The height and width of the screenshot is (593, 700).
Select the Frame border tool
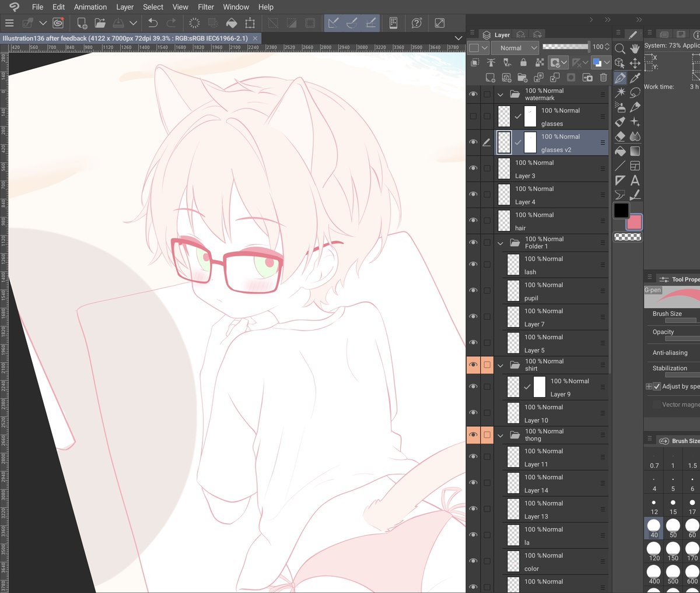click(x=635, y=166)
